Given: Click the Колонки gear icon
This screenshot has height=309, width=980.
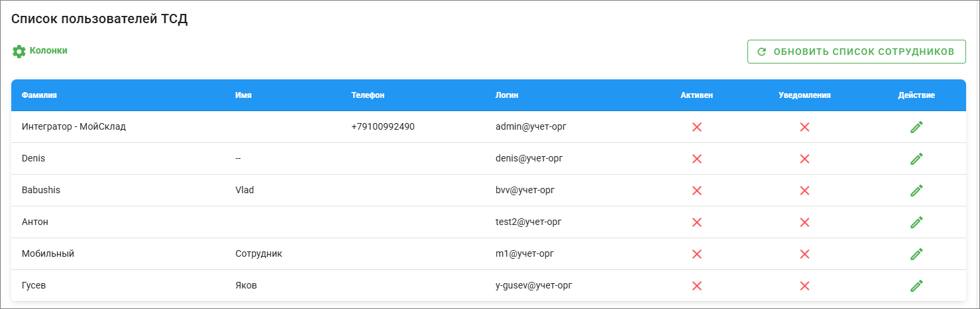Looking at the screenshot, I should point(19,51).
